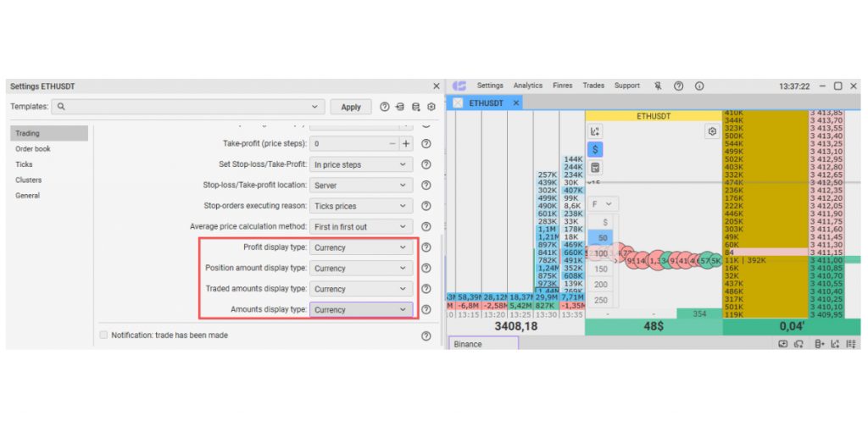Screen dimensions: 868x427
Task: Select the Order book settings section
Action: point(33,149)
